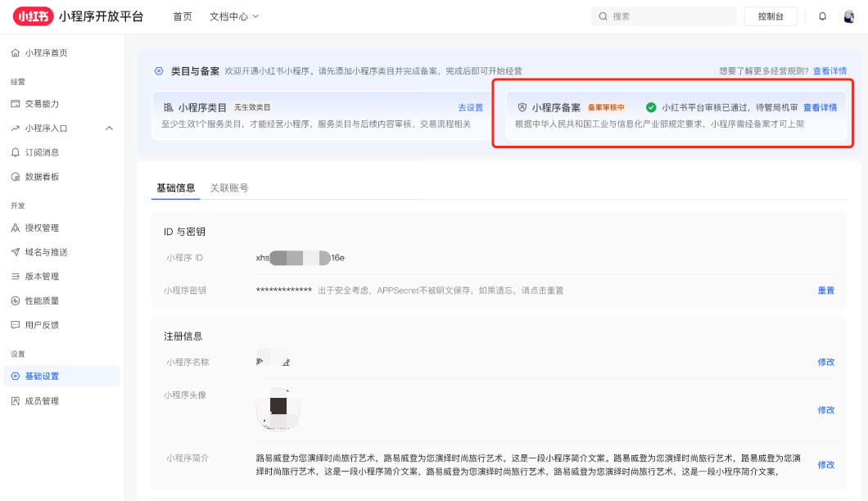Screen dimensions: 868x501
Task: Click the user avatar in header
Action: (x=849, y=16)
